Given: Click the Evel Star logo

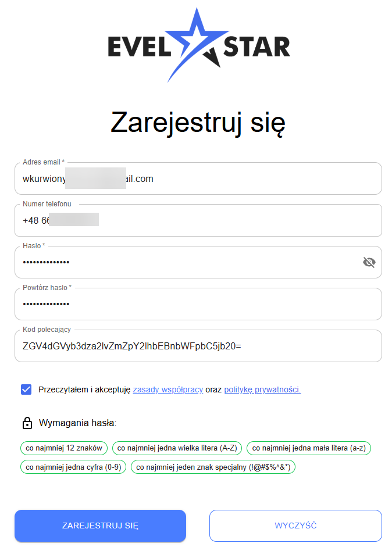Looking at the screenshot, I should [x=198, y=45].
